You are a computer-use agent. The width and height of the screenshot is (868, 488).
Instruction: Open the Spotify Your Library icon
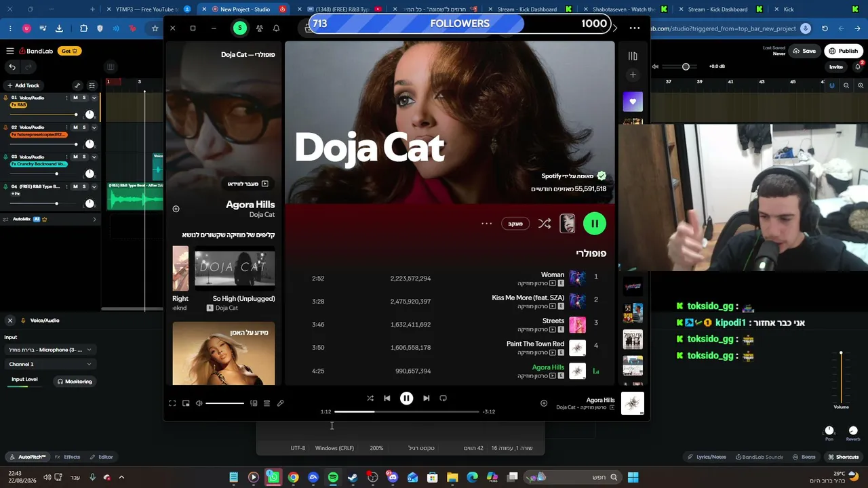click(x=633, y=56)
